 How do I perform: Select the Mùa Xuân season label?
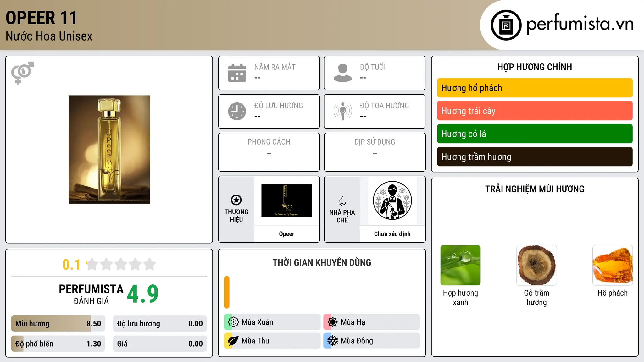click(257, 322)
